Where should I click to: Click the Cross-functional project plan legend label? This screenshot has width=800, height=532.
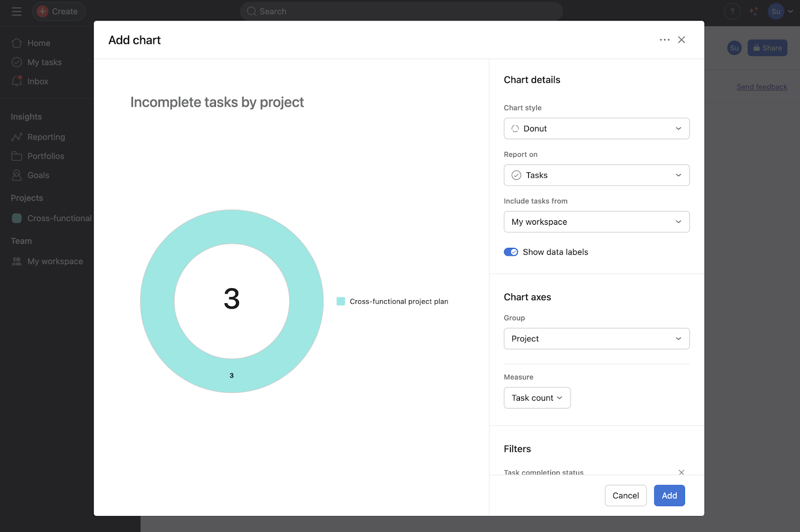399,301
